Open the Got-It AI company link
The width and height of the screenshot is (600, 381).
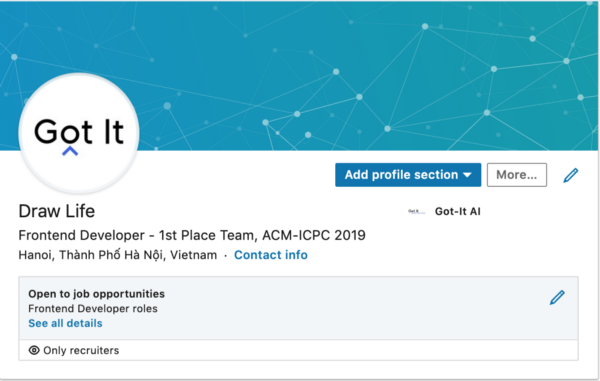point(457,211)
